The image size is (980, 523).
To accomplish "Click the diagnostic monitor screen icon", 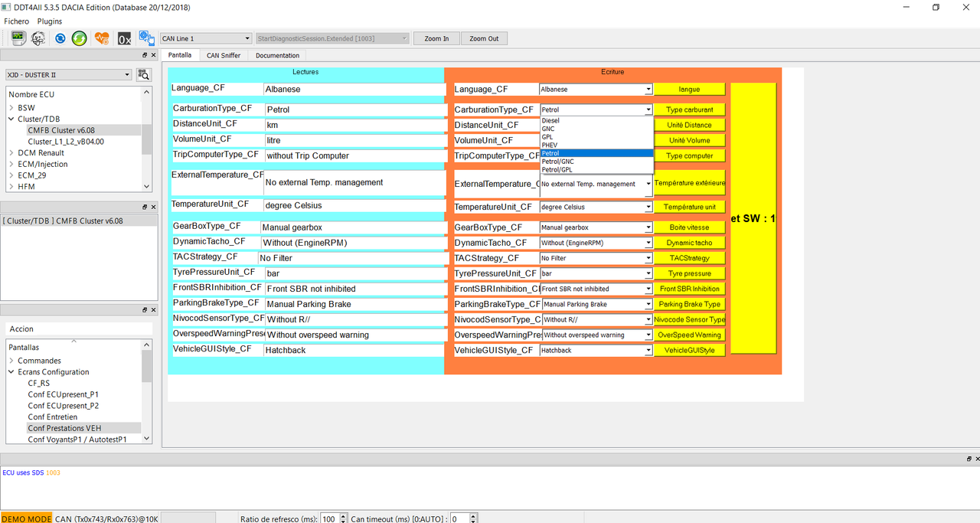I will [x=18, y=38].
